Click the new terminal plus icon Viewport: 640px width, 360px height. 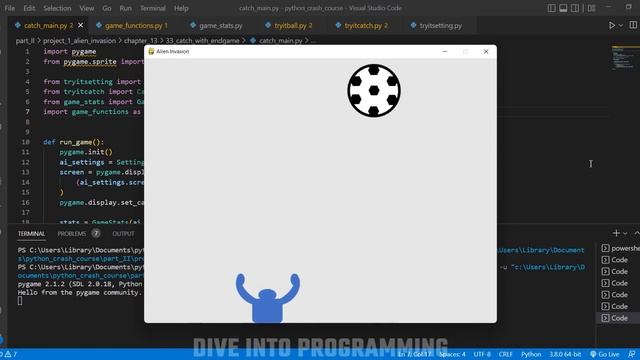(x=616, y=233)
